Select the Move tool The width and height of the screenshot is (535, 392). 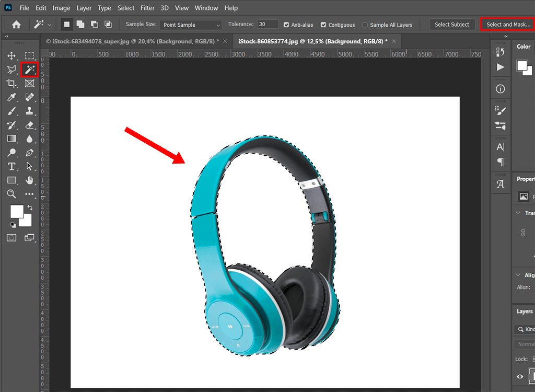click(11, 55)
